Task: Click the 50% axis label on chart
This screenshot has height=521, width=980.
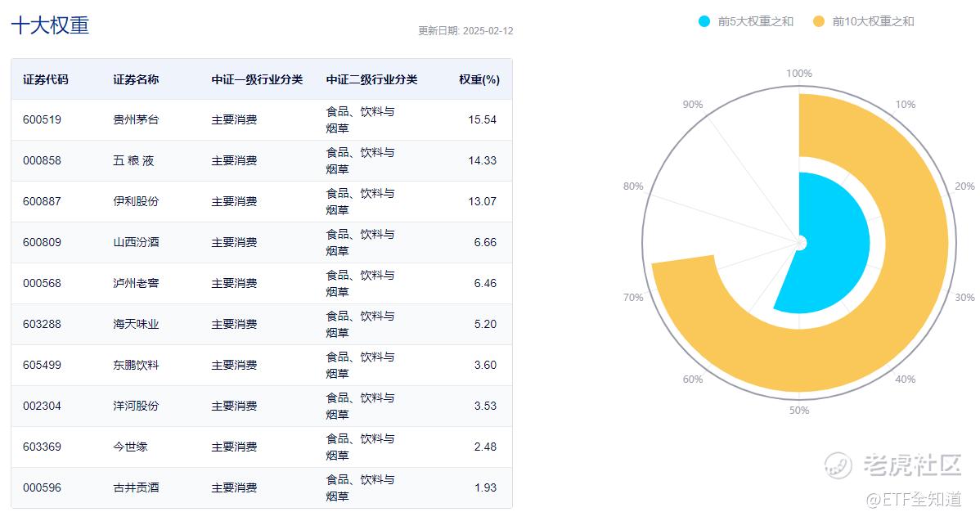Action: (x=798, y=411)
